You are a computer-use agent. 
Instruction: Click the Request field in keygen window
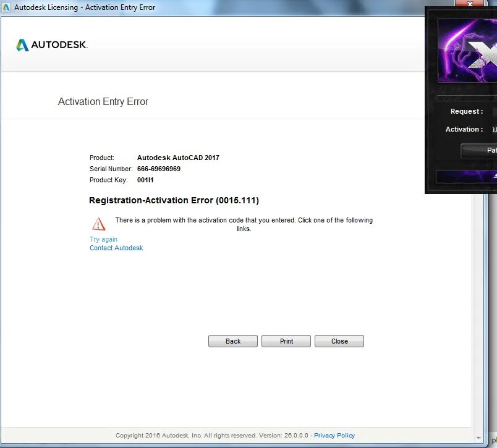coord(495,111)
